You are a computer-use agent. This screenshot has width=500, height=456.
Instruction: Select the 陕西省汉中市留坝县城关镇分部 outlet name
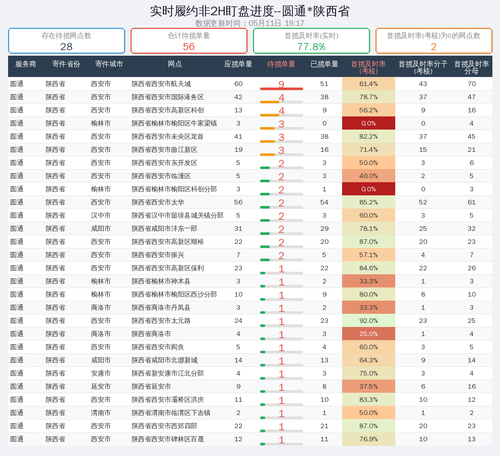point(177,215)
